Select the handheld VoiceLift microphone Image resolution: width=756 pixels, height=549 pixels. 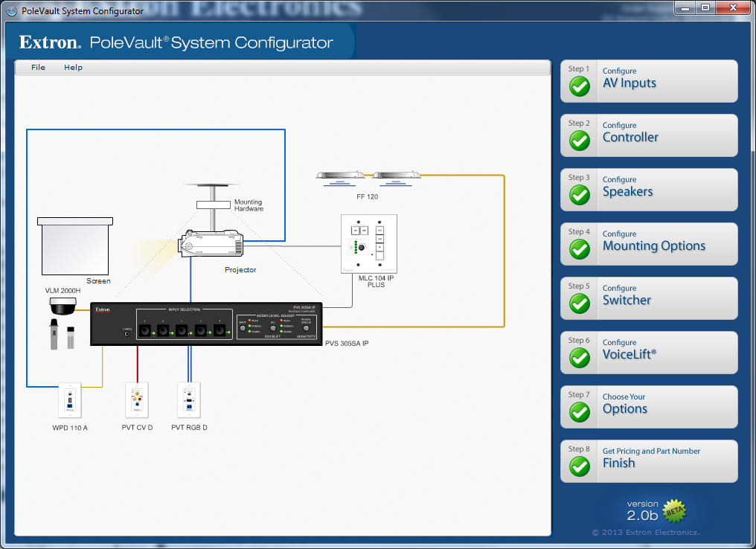point(54,333)
